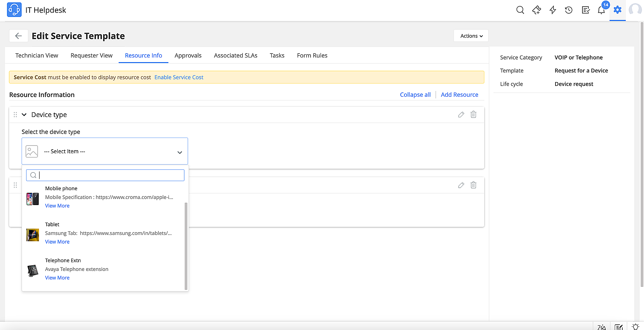Switch appearance using the light bulb icon
The height and width of the screenshot is (330, 644).
tap(635, 326)
